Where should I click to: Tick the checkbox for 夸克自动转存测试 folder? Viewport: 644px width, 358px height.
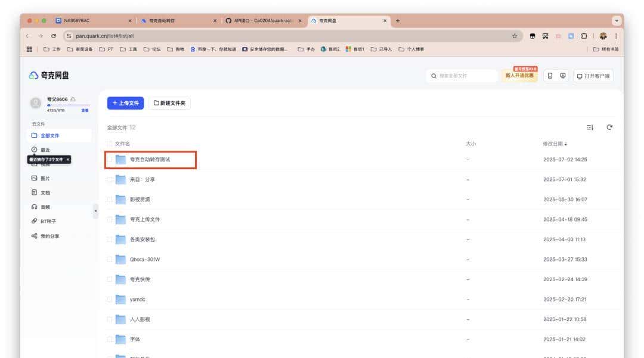click(x=109, y=160)
